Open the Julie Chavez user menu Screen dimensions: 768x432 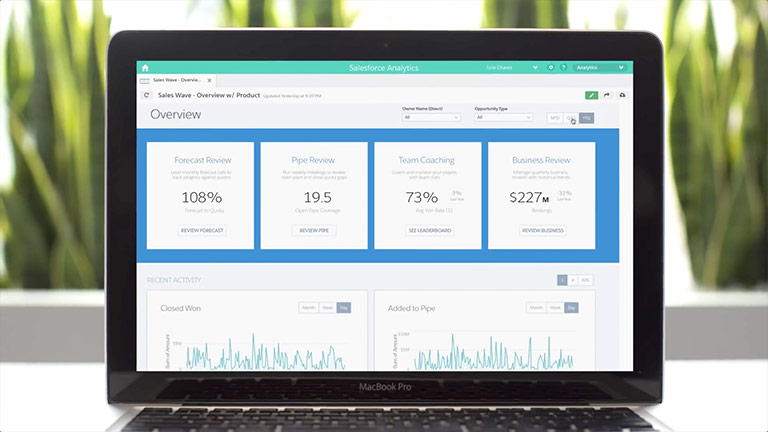(512, 68)
